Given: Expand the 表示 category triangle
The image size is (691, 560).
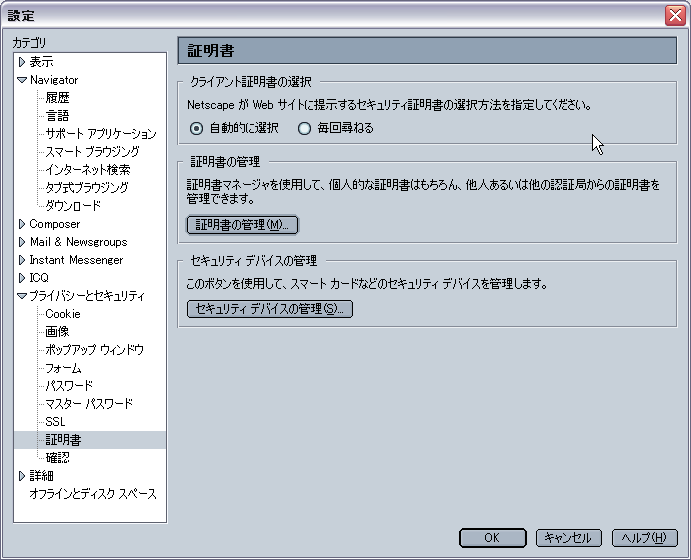Looking at the screenshot, I should tap(22, 62).
